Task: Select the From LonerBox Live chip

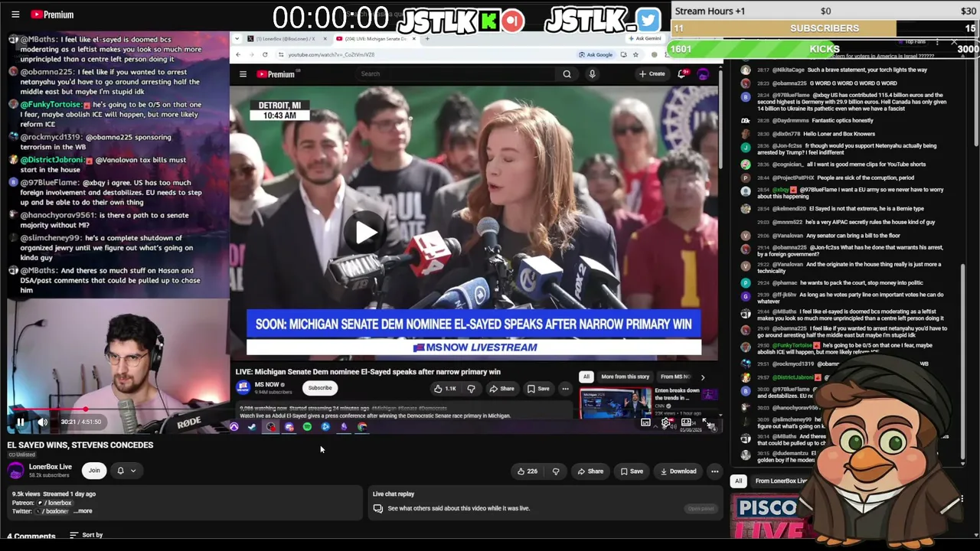Action: 781,481
